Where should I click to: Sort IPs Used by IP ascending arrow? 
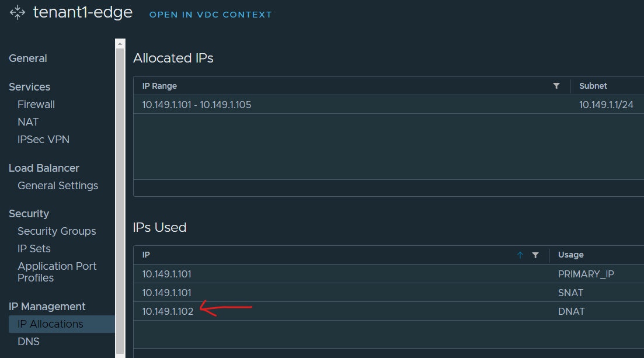(x=520, y=255)
